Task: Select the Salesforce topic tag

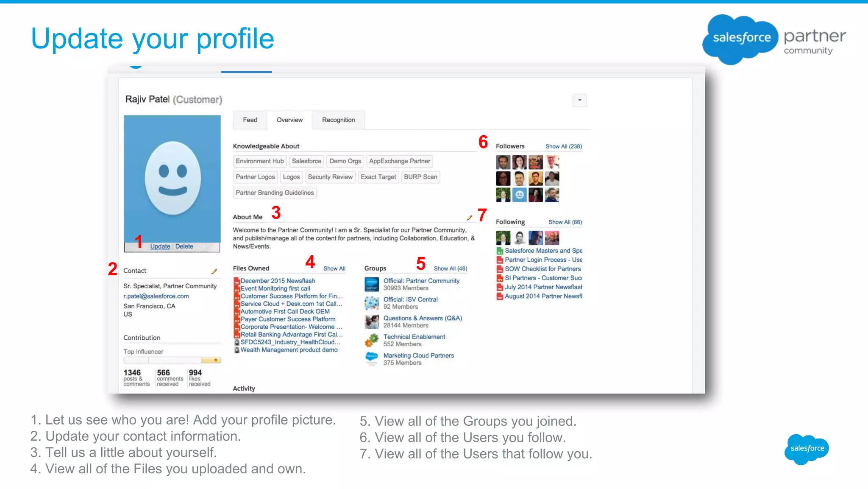Action: [x=306, y=161]
